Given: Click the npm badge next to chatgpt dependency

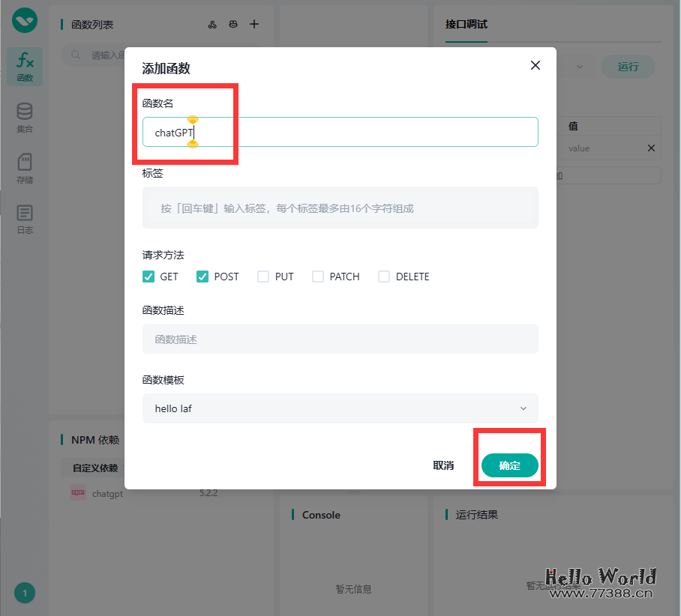Looking at the screenshot, I should pos(78,493).
